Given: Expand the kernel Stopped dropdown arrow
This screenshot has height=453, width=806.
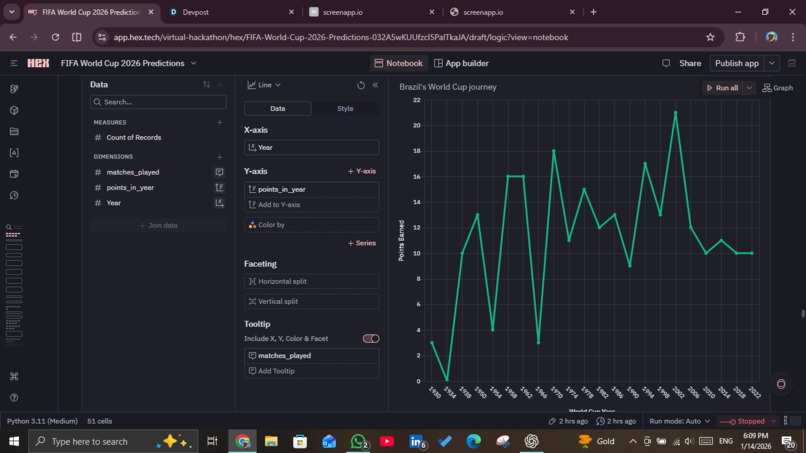Looking at the screenshot, I should pyautogui.click(x=773, y=421).
